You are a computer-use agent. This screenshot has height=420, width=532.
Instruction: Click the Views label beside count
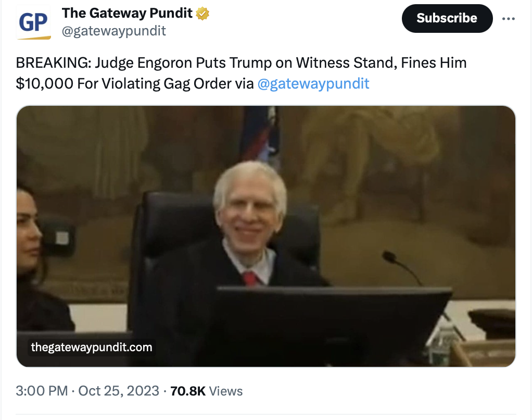point(225,391)
